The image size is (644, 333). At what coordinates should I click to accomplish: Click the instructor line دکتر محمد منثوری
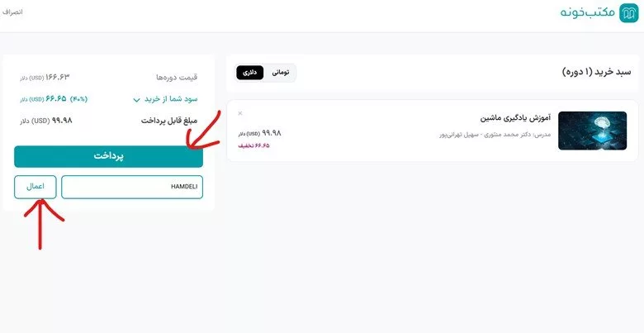click(x=495, y=135)
